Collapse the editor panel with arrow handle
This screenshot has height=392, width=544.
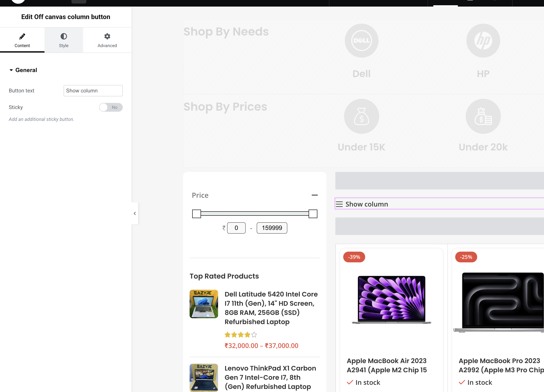pos(135,214)
